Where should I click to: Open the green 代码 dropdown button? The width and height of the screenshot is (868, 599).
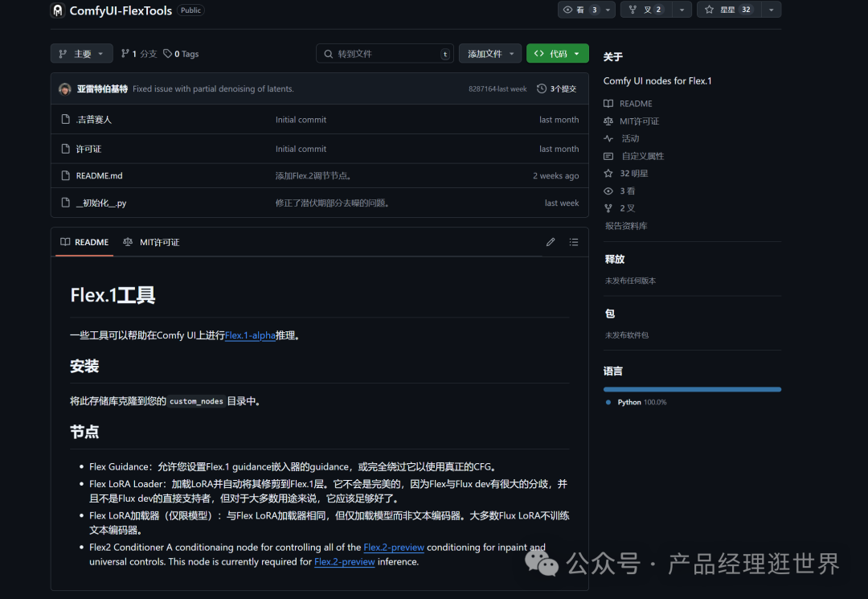point(557,54)
